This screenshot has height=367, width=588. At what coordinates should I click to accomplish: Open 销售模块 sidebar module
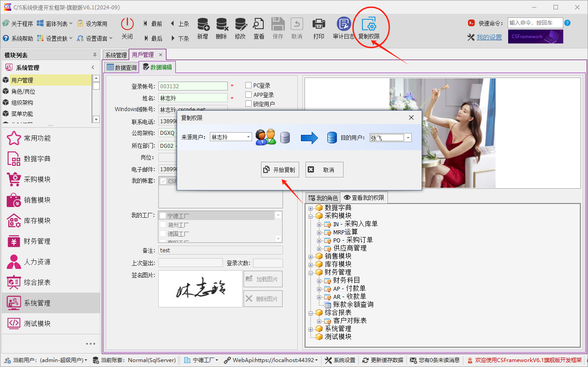click(51, 200)
